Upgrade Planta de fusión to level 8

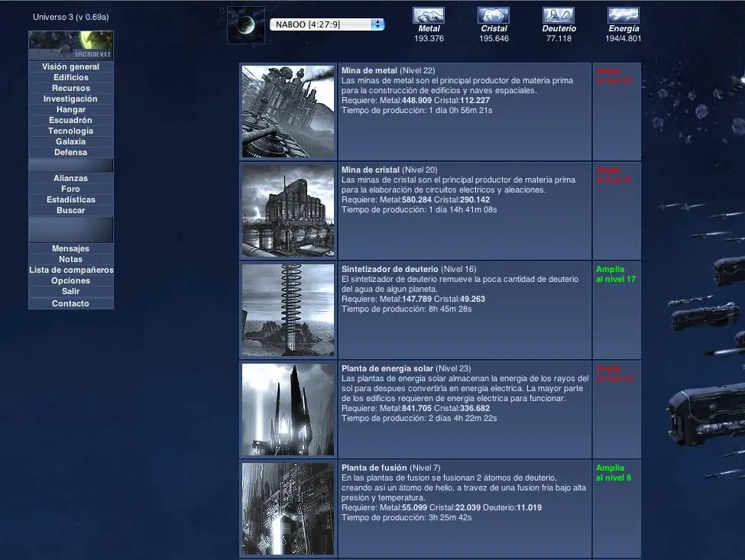tap(614, 473)
